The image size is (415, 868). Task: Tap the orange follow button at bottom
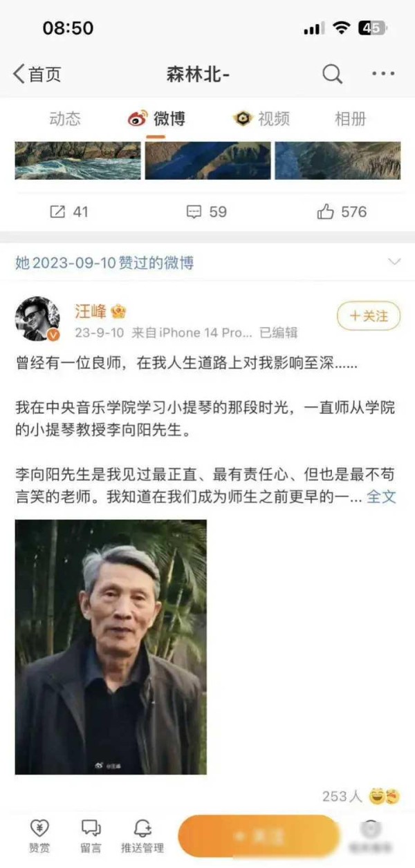259,836
